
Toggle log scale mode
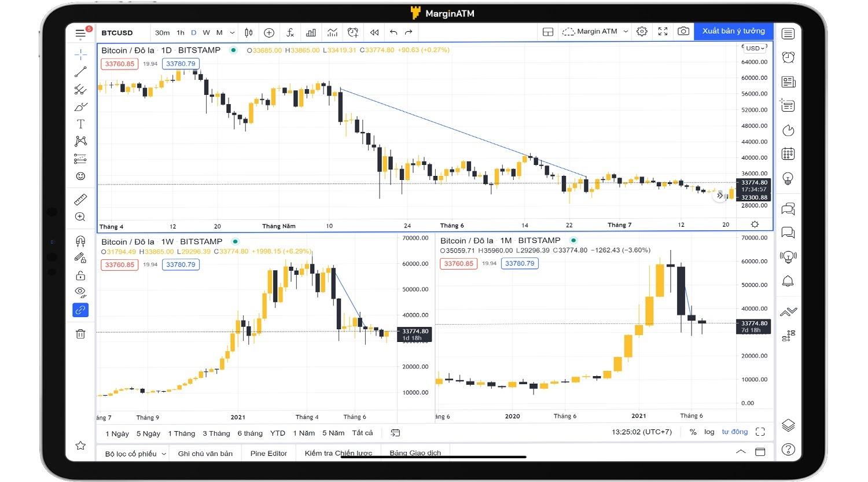coord(709,432)
